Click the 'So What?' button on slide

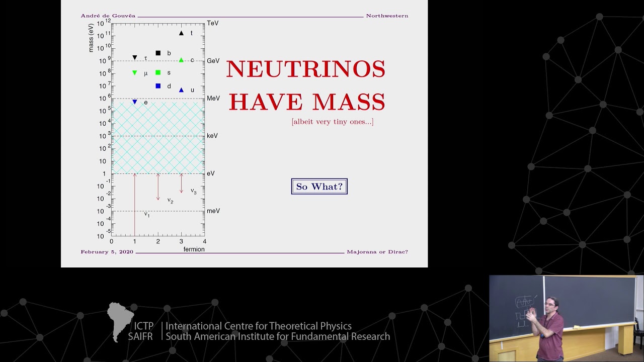(319, 187)
